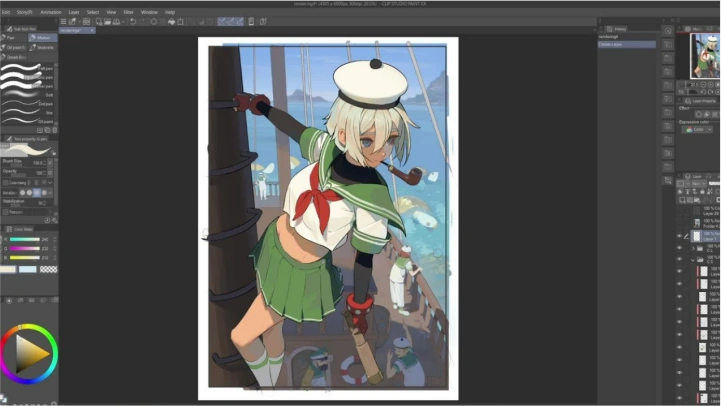The width and height of the screenshot is (721, 406).
Task: Collapse the expanded C C layer folder
Action: [x=693, y=260]
